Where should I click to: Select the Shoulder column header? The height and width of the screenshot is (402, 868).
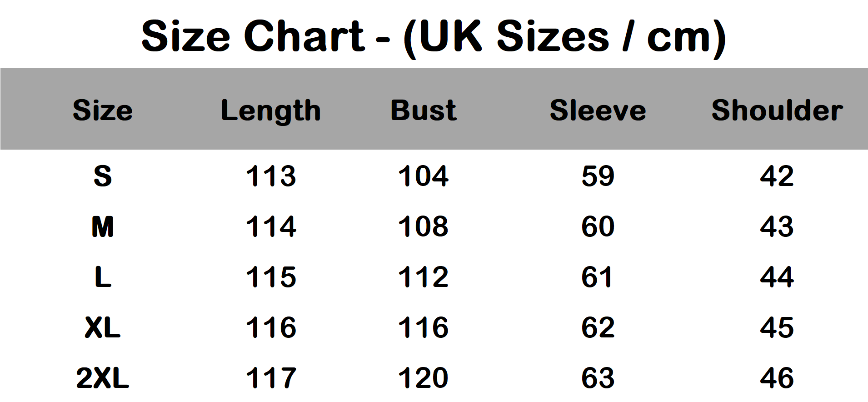(x=777, y=111)
